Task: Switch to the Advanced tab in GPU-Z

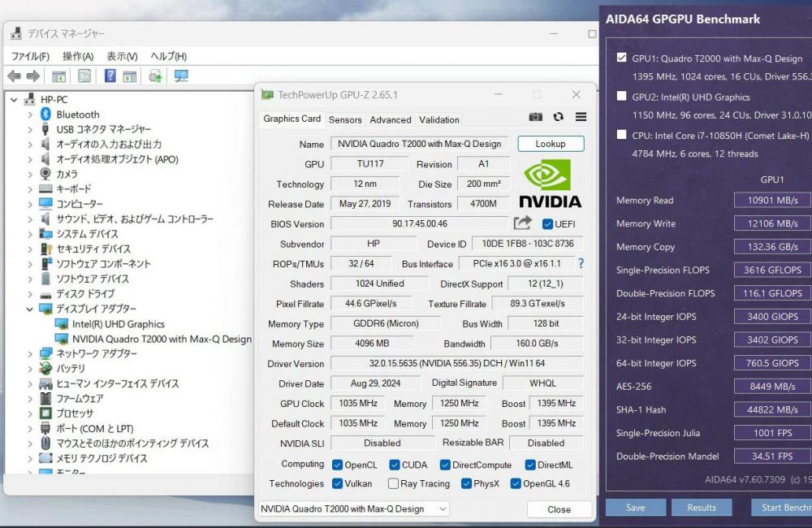Action: [391, 119]
